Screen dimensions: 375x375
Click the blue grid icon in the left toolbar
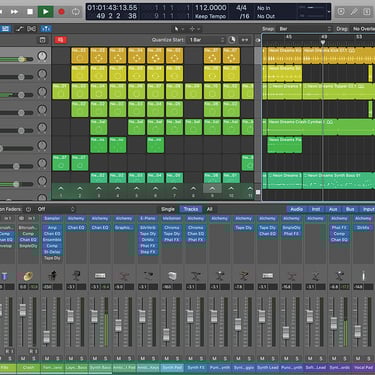5,29
